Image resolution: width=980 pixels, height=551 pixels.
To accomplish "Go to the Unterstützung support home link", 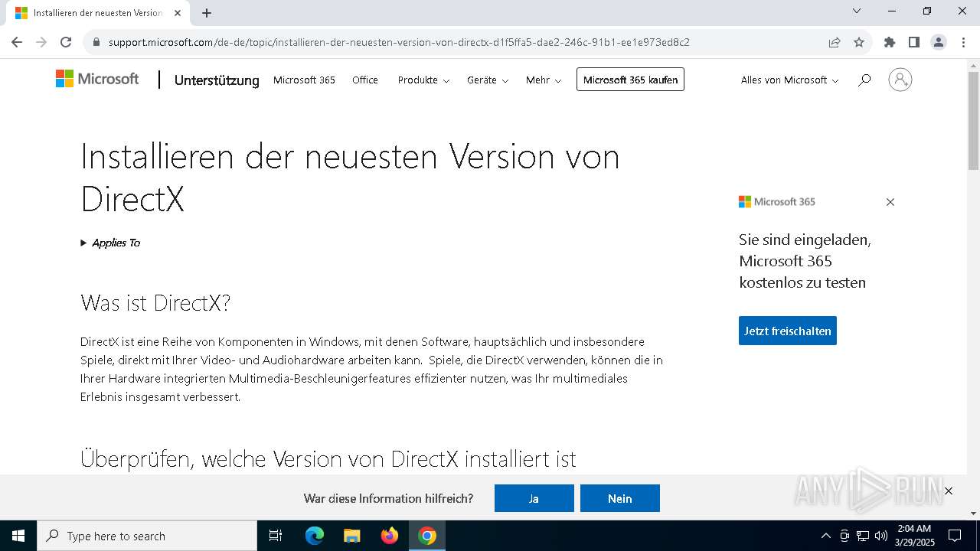I will [217, 80].
